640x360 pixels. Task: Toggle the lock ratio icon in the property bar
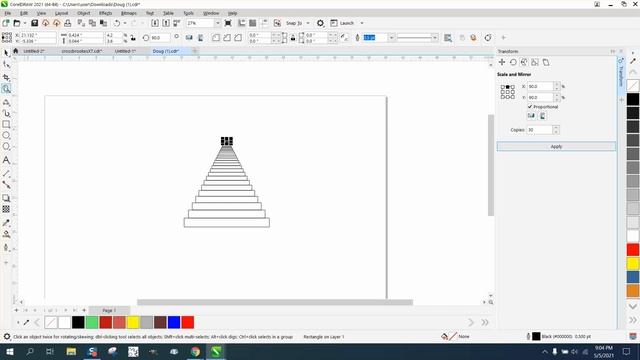coord(133,38)
